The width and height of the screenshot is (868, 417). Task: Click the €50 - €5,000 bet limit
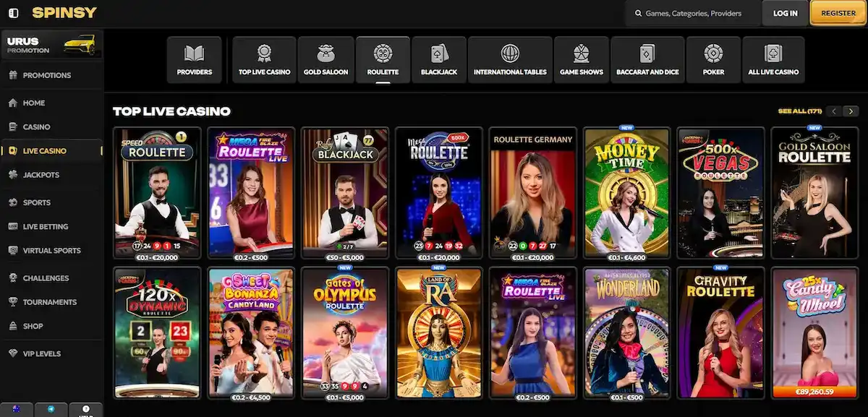(345, 257)
